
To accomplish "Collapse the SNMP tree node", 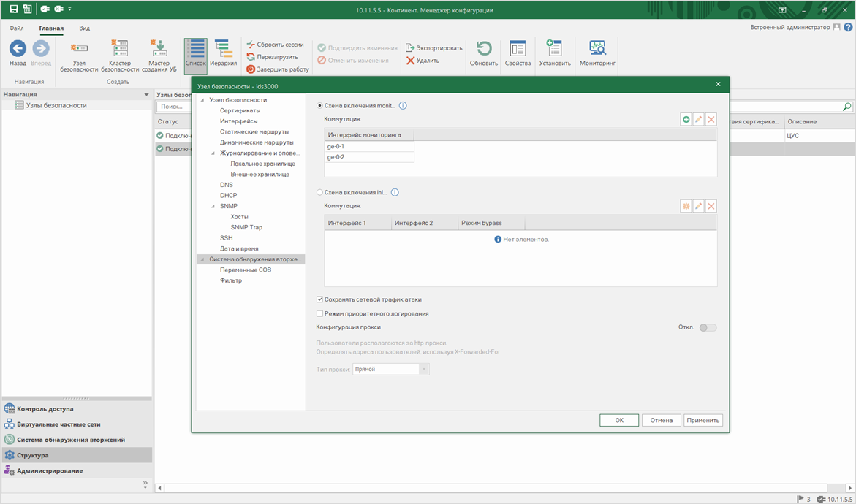I will pyautogui.click(x=213, y=207).
